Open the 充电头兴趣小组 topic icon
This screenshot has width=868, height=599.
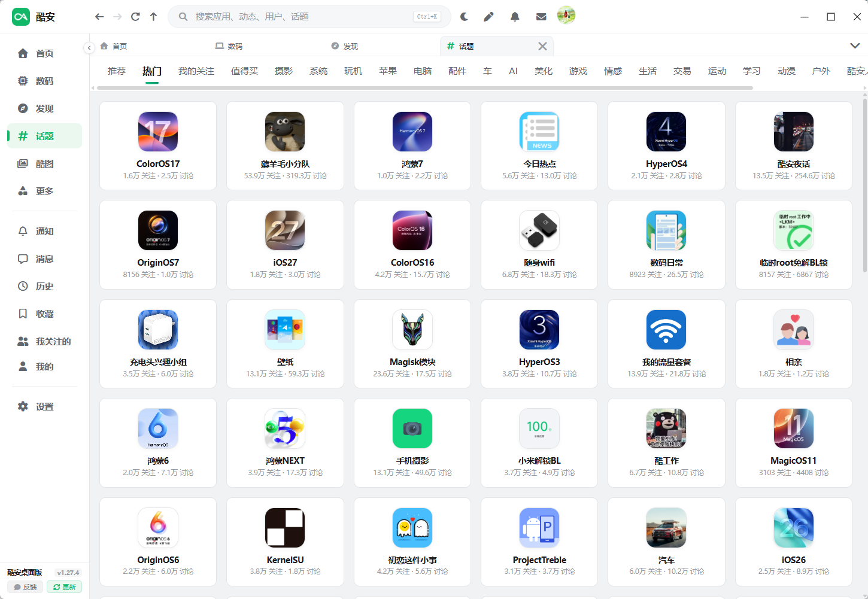click(158, 330)
